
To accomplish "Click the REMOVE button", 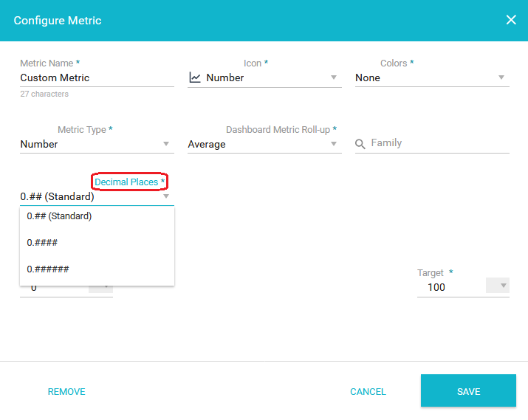I will tap(66, 392).
